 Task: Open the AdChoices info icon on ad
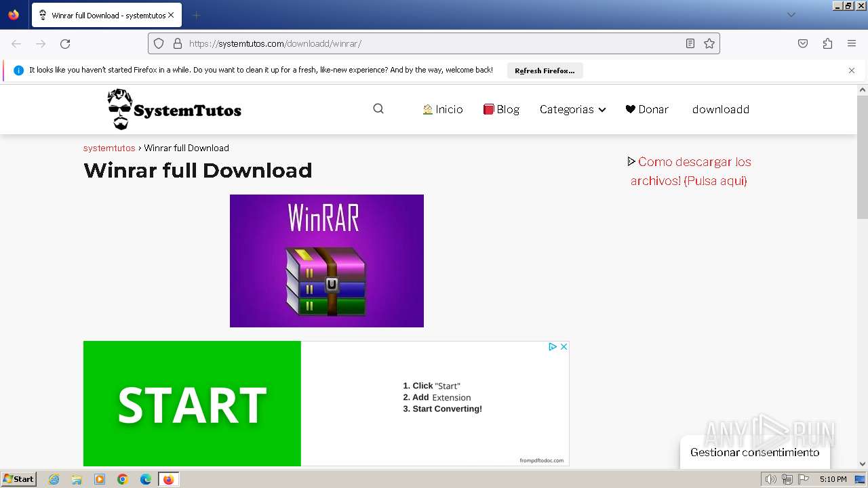[x=553, y=346]
